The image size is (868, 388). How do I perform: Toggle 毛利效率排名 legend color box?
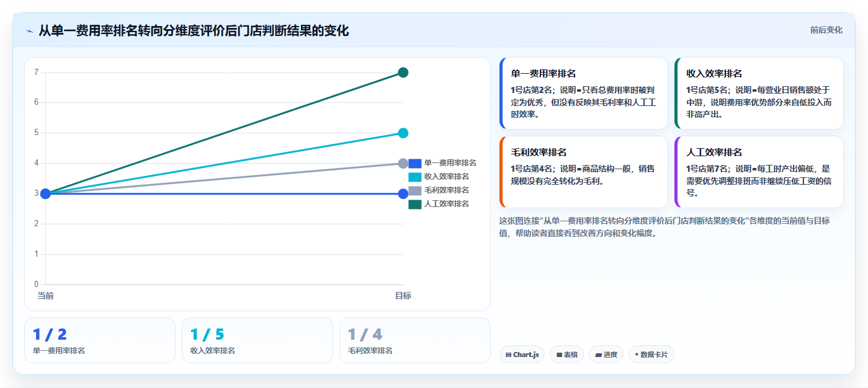pos(415,190)
